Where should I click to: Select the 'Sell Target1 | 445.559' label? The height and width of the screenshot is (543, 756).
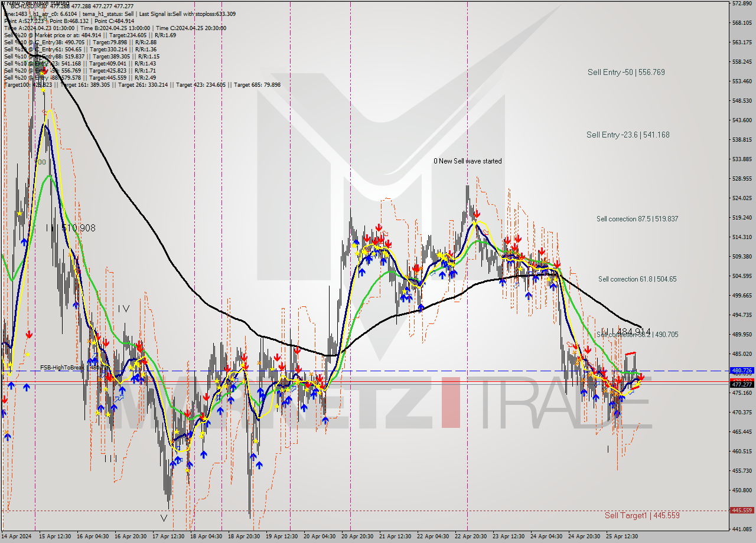coord(642,515)
